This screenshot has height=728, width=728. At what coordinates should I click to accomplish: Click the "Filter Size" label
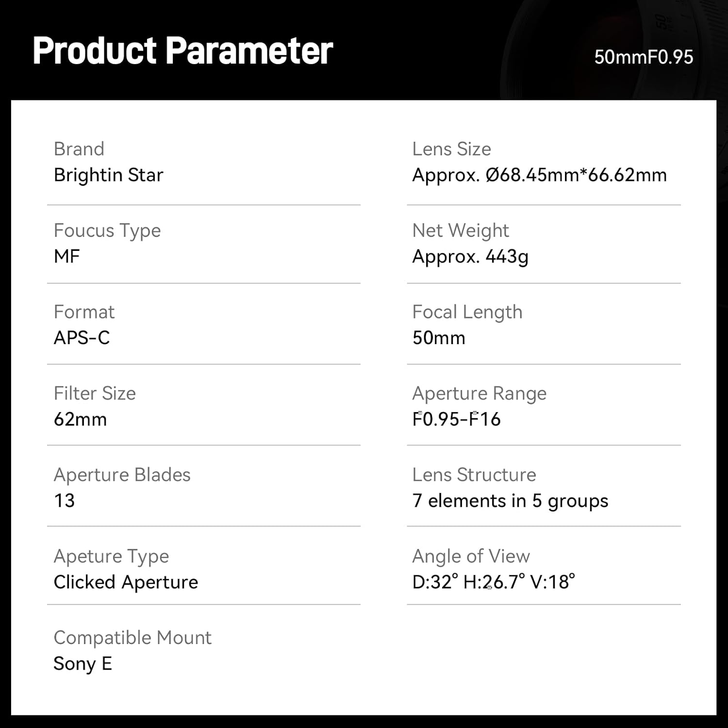[x=95, y=393]
